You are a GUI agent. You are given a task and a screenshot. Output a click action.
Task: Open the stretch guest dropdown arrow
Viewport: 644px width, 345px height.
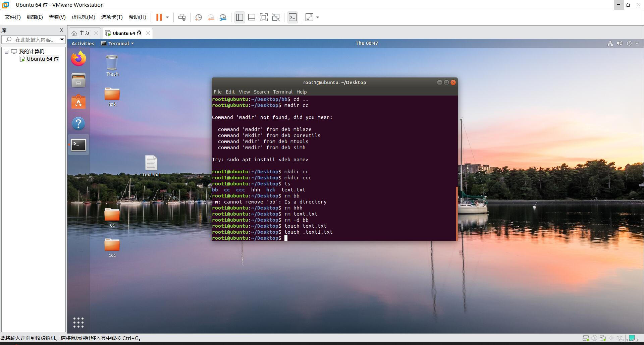(318, 17)
